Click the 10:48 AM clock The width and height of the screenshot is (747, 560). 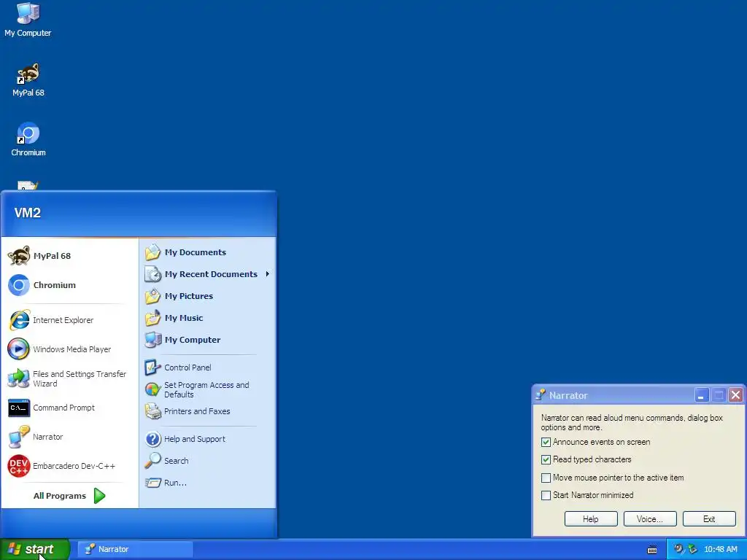(720, 550)
